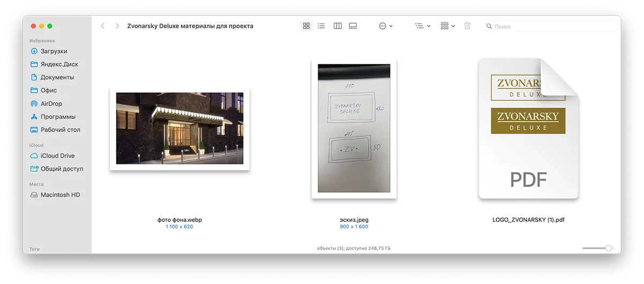The height and width of the screenshot is (284, 644).
Task: Click the dimensions text 1 100 x 620
Action: pos(180,227)
